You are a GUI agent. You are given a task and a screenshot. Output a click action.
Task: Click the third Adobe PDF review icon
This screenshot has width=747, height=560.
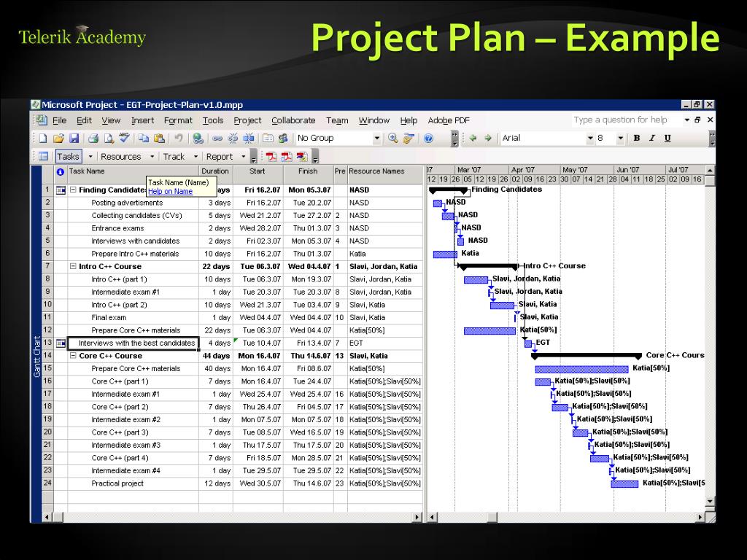pos(302,156)
